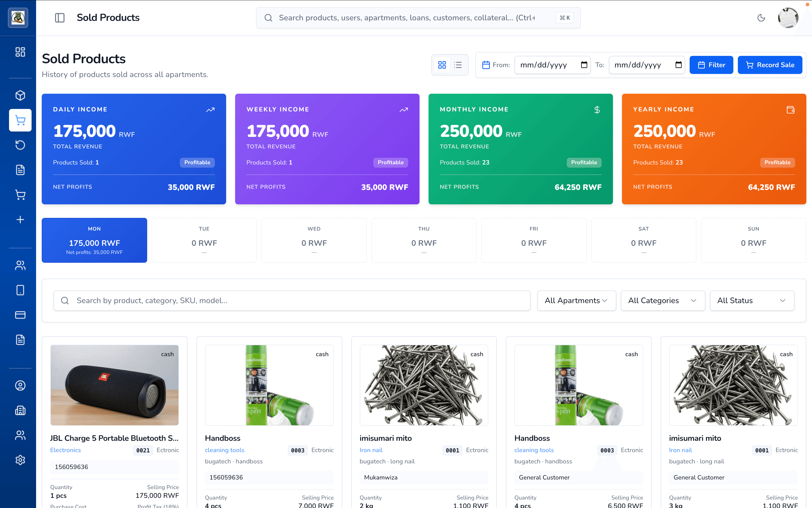Image resolution: width=812 pixels, height=508 pixels.
Task: Select the TUE day tab
Action: 204,240
